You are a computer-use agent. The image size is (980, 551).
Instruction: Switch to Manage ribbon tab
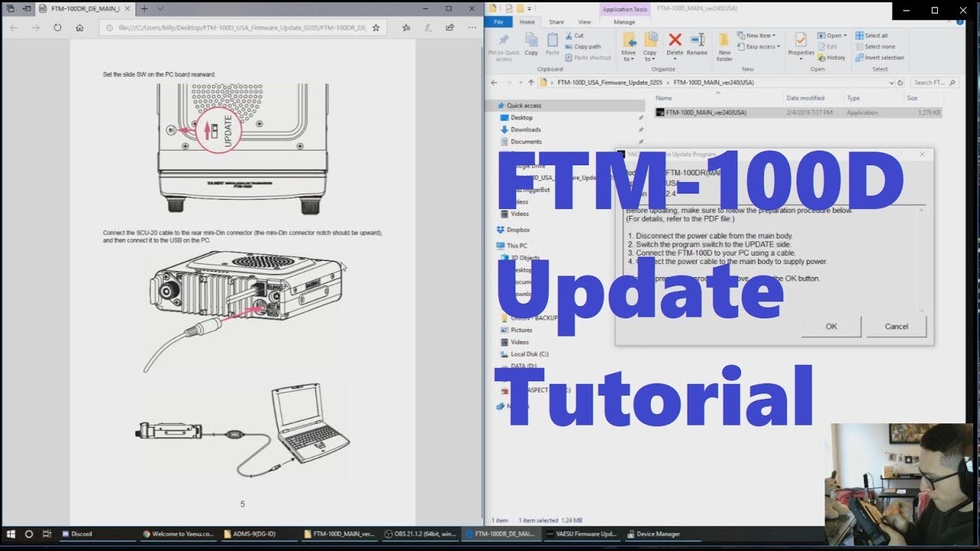point(625,22)
